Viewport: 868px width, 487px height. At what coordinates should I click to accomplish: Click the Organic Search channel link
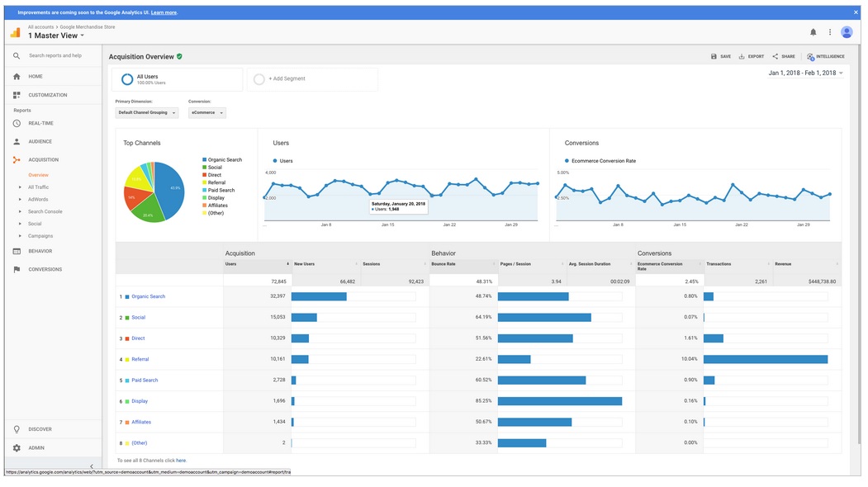[148, 296]
